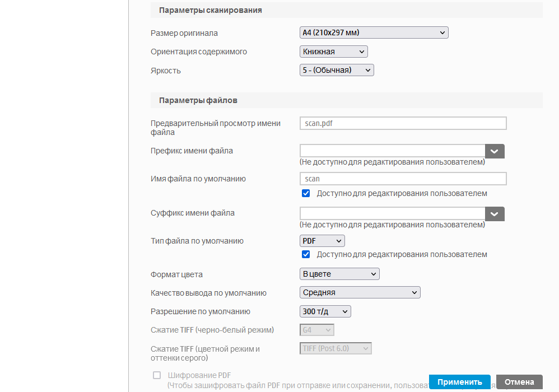Click the Отмена button

519,382
